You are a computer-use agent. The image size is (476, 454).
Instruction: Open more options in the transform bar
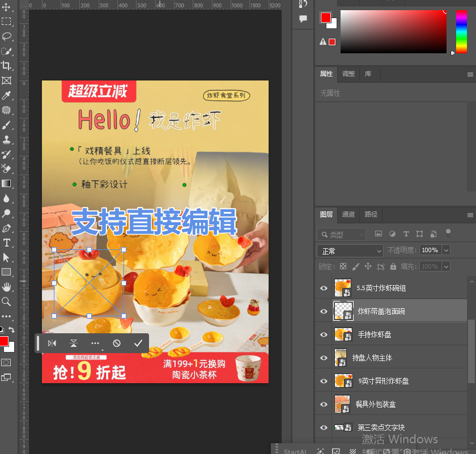click(x=95, y=343)
